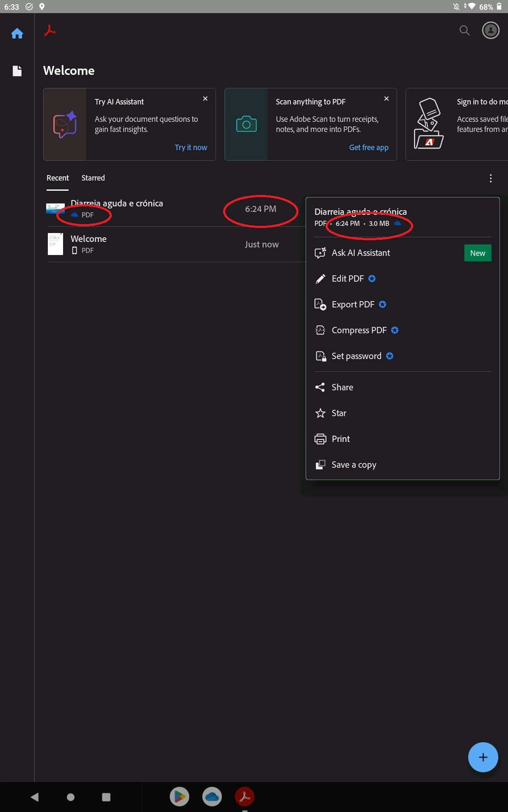This screenshot has height=812, width=508.
Task: Tap the Android back navigation button
Action: click(x=35, y=797)
